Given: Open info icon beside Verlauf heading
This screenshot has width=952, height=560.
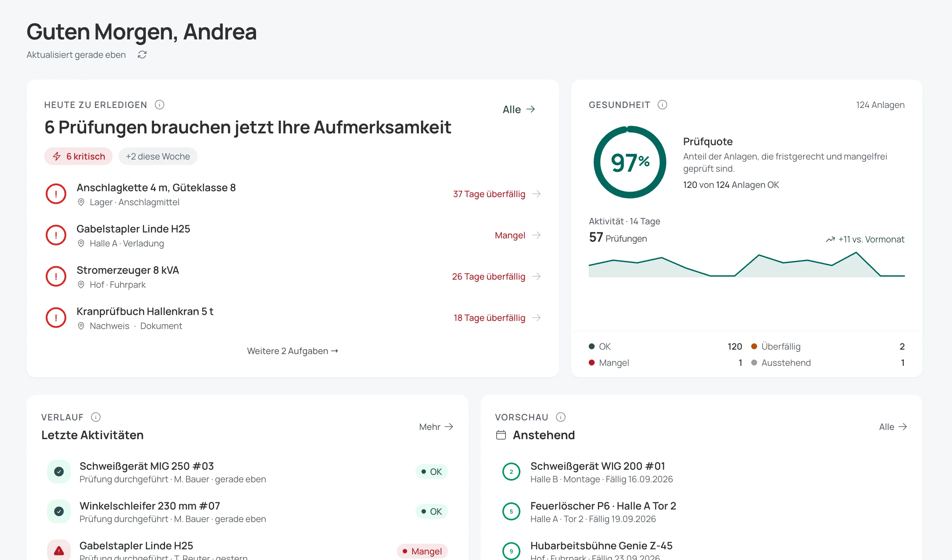Looking at the screenshot, I should (x=95, y=417).
